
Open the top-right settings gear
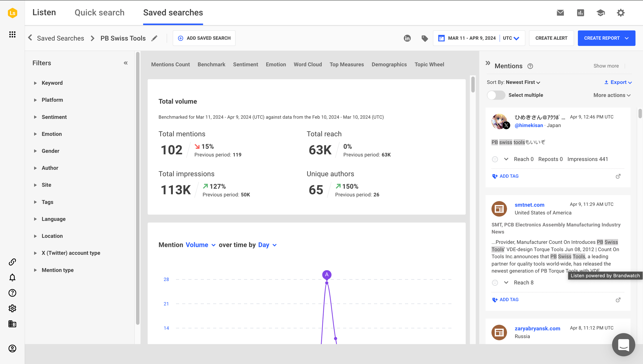tap(621, 13)
